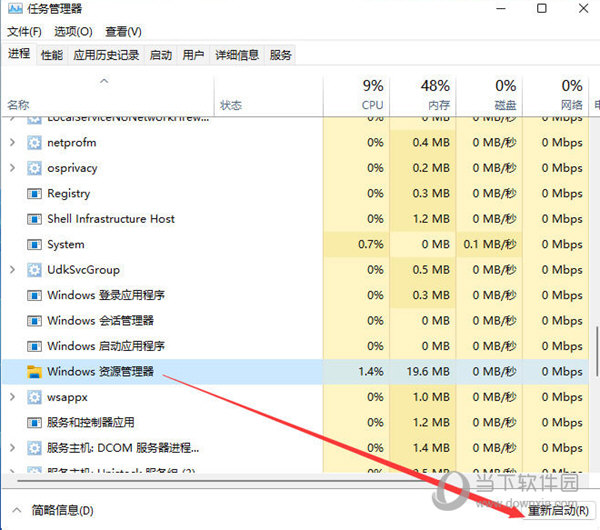Sort by the 内存 column header
Screen dimensions: 600x530
[x=422, y=96]
